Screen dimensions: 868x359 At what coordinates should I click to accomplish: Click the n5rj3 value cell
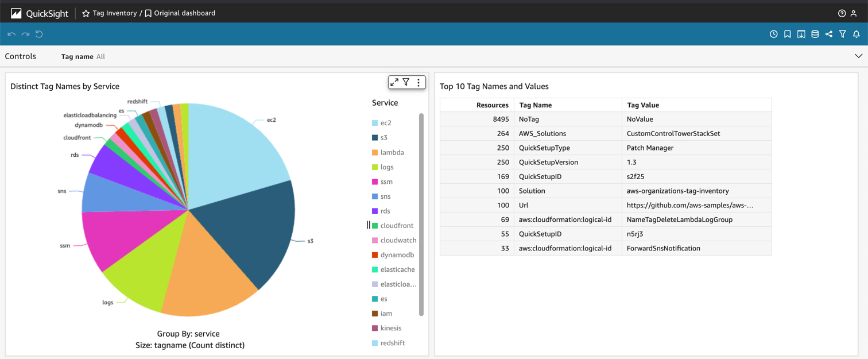(696, 234)
